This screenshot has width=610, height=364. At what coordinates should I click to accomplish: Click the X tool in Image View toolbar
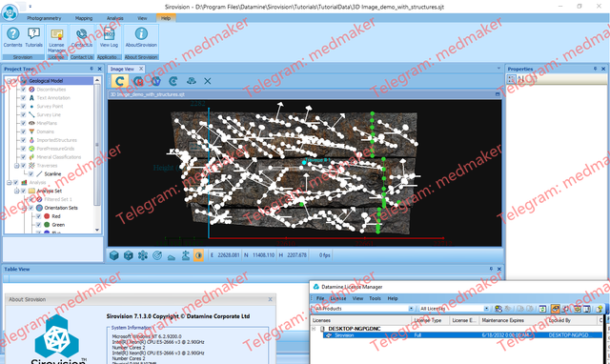point(208,81)
